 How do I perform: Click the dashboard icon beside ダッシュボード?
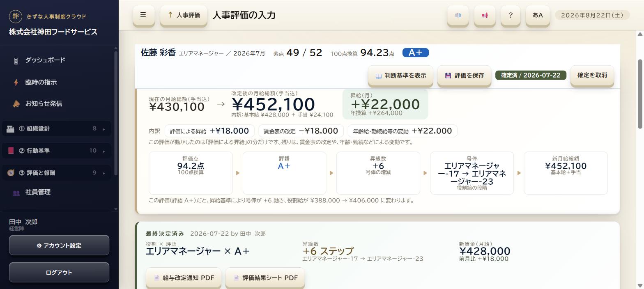16,61
